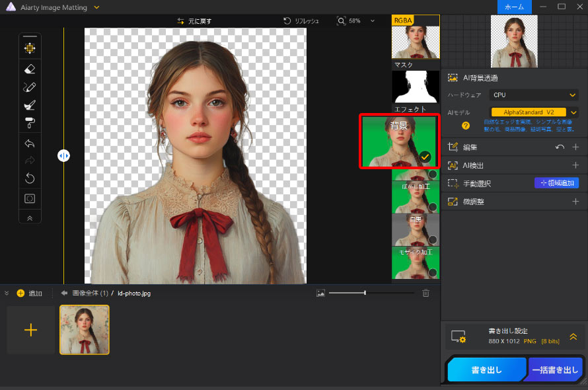Click the 書き出し export button
Viewport: 588px width, 390px height.
[x=486, y=370]
